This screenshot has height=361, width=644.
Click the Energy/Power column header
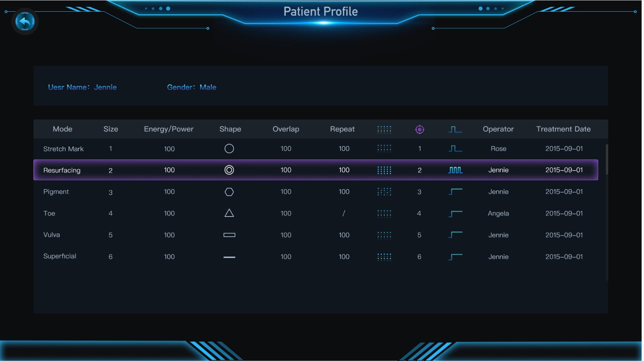coord(169,129)
